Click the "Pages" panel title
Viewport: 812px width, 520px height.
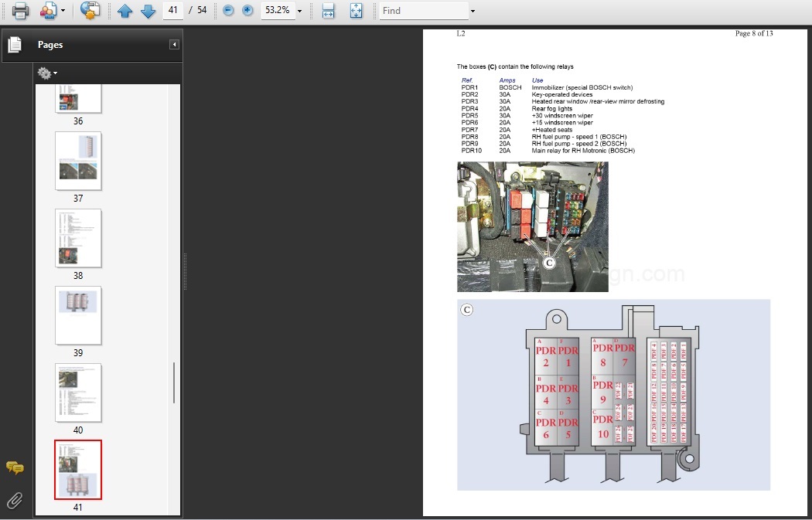click(x=50, y=45)
